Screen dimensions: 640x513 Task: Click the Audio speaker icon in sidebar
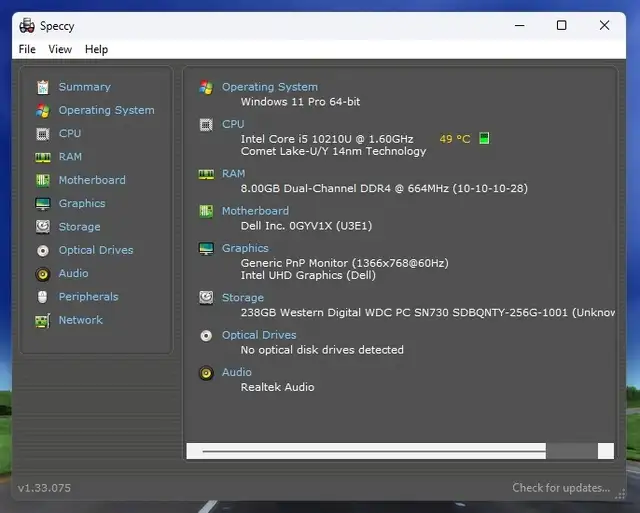(x=42, y=274)
